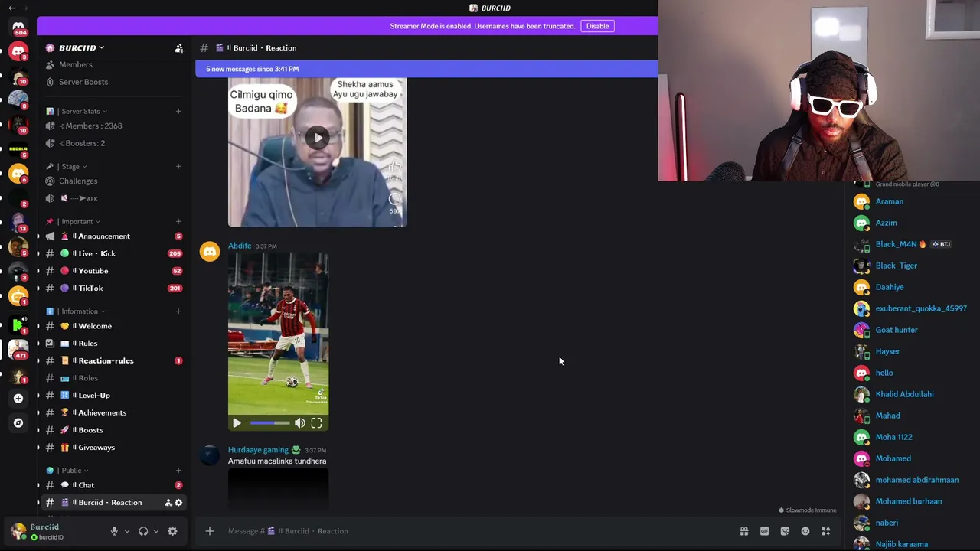The width and height of the screenshot is (980, 551).
Task: Open the Welcome channel
Action: (x=114, y=326)
